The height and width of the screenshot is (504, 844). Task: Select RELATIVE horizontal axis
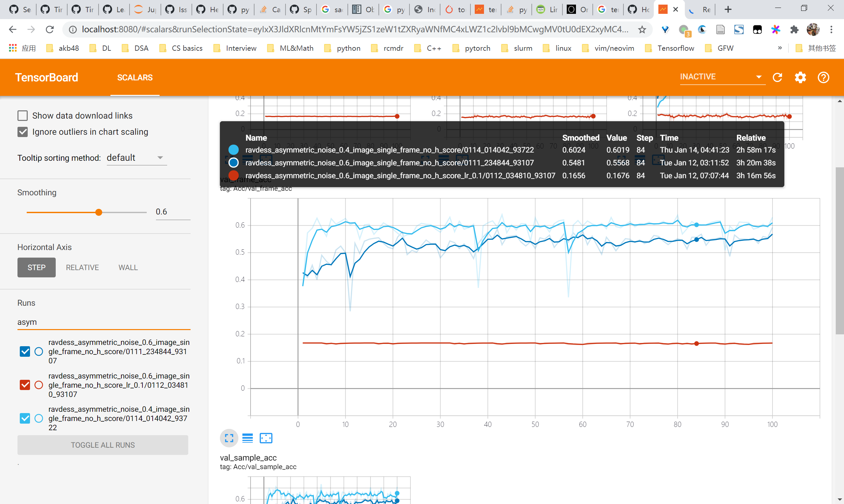point(82,267)
